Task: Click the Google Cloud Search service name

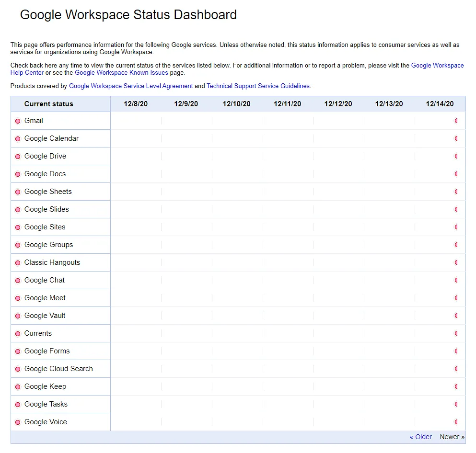Action: point(58,369)
